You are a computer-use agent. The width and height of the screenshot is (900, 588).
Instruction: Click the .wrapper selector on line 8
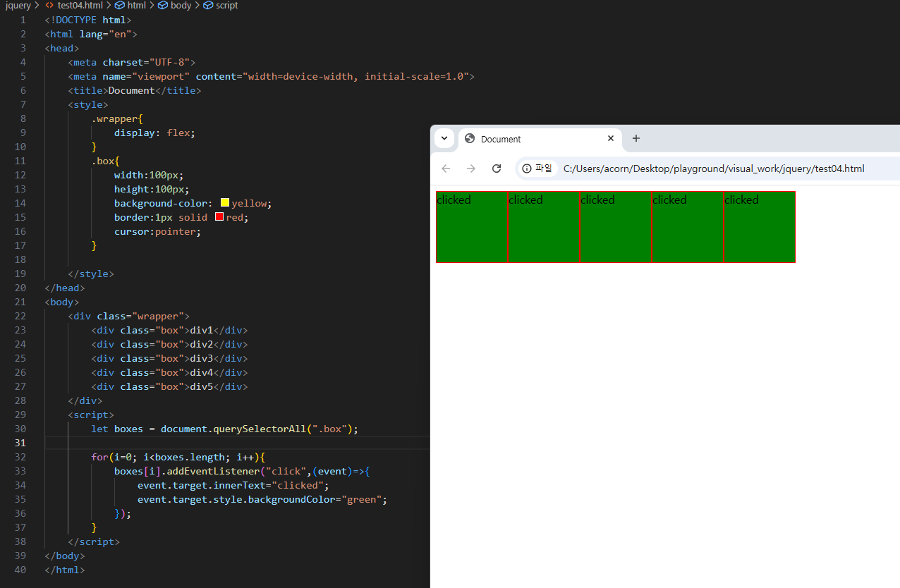coord(114,118)
